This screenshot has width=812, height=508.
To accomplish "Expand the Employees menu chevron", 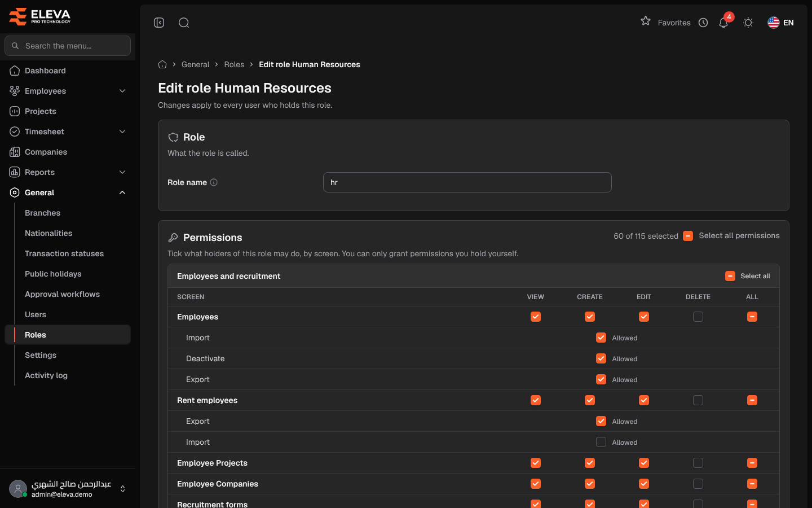I will pos(122,91).
